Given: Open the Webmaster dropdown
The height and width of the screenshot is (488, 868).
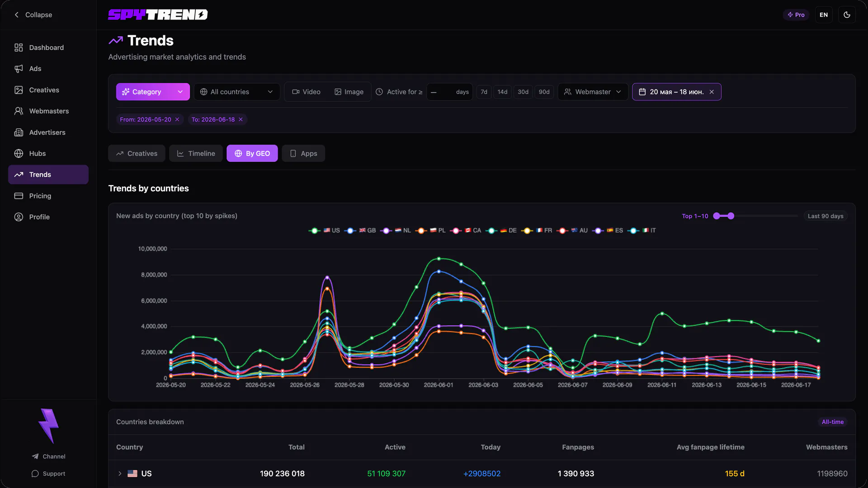Looking at the screenshot, I should coord(593,92).
